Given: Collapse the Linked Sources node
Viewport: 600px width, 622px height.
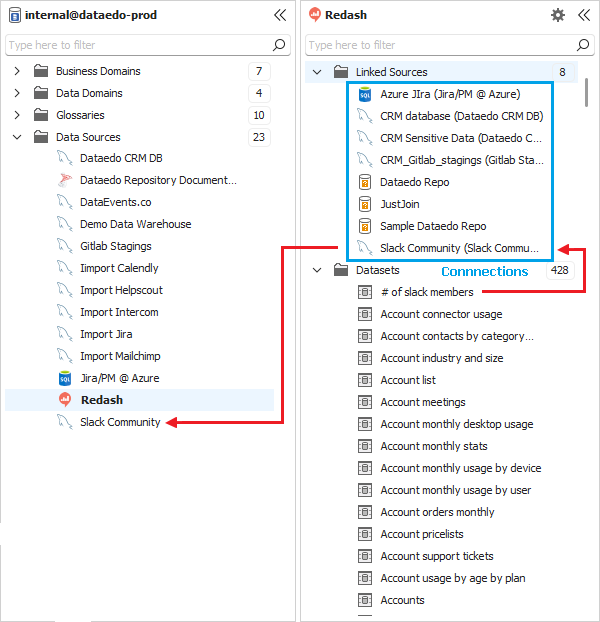Looking at the screenshot, I should point(317,72).
